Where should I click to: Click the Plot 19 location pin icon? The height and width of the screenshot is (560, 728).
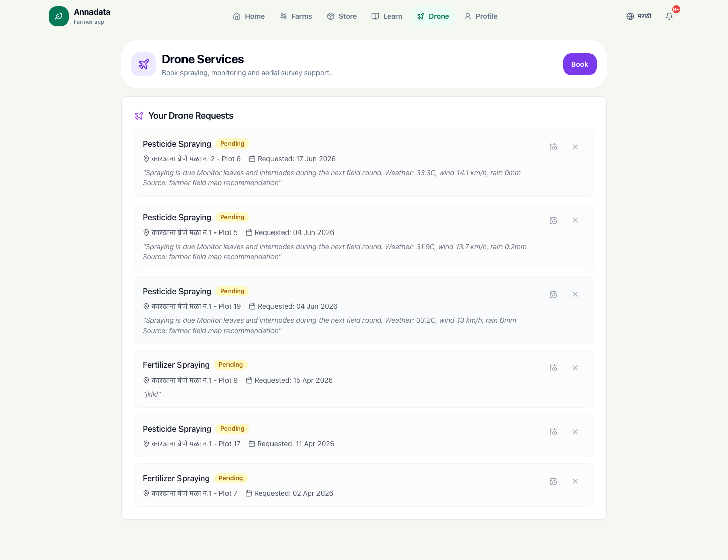click(146, 306)
